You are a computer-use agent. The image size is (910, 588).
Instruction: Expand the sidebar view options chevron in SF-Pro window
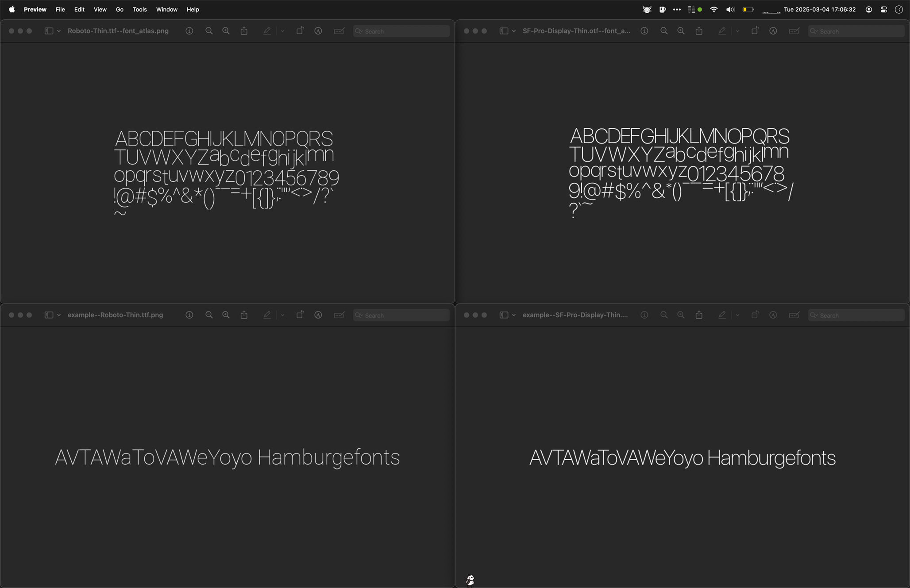[x=513, y=31]
